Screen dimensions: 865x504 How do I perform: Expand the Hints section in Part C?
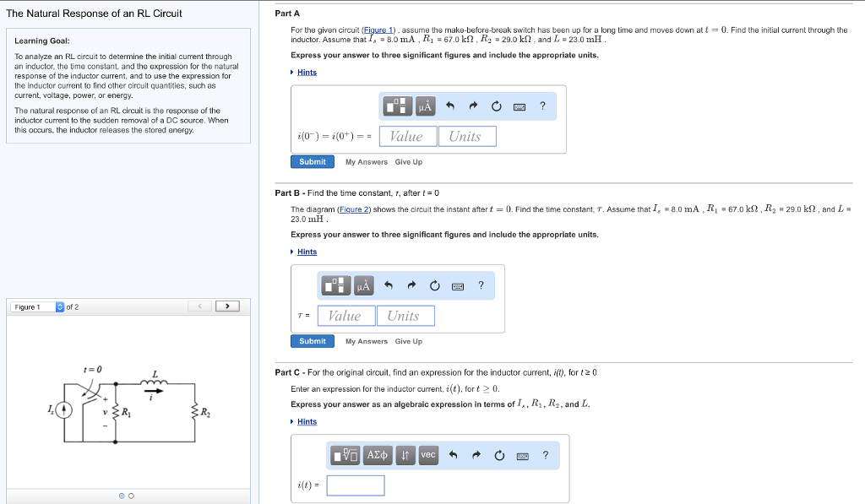[305, 421]
